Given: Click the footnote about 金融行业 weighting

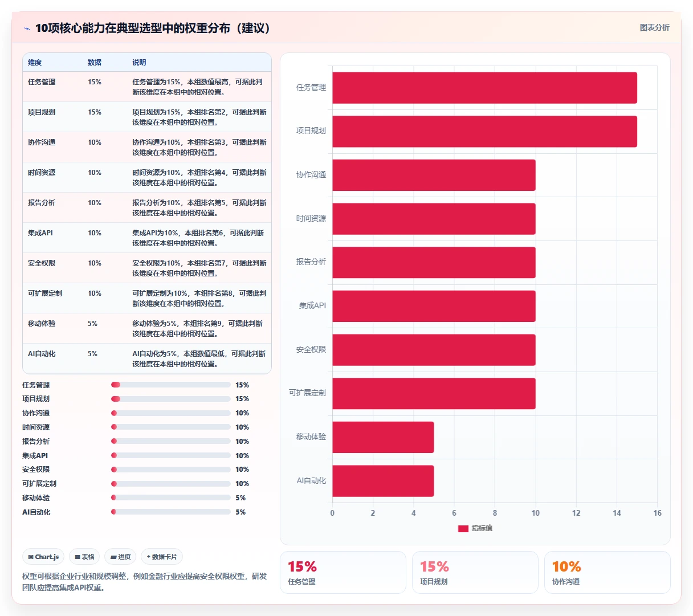Looking at the screenshot, I should (144, 582).
